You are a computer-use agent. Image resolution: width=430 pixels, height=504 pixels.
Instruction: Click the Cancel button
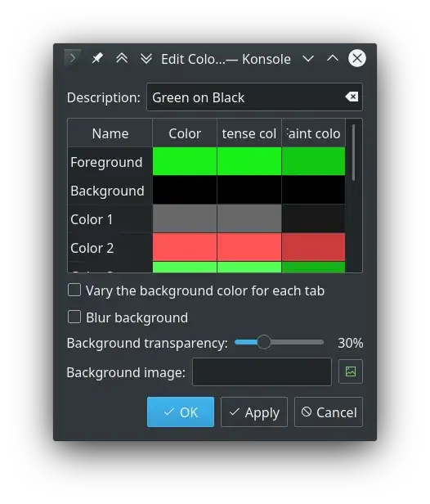click(329, 412)
